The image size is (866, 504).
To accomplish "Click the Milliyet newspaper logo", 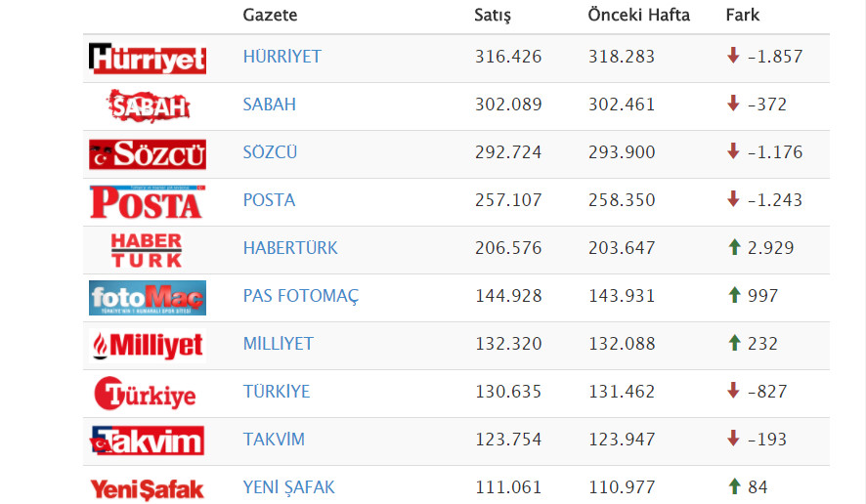I will 148,345.
